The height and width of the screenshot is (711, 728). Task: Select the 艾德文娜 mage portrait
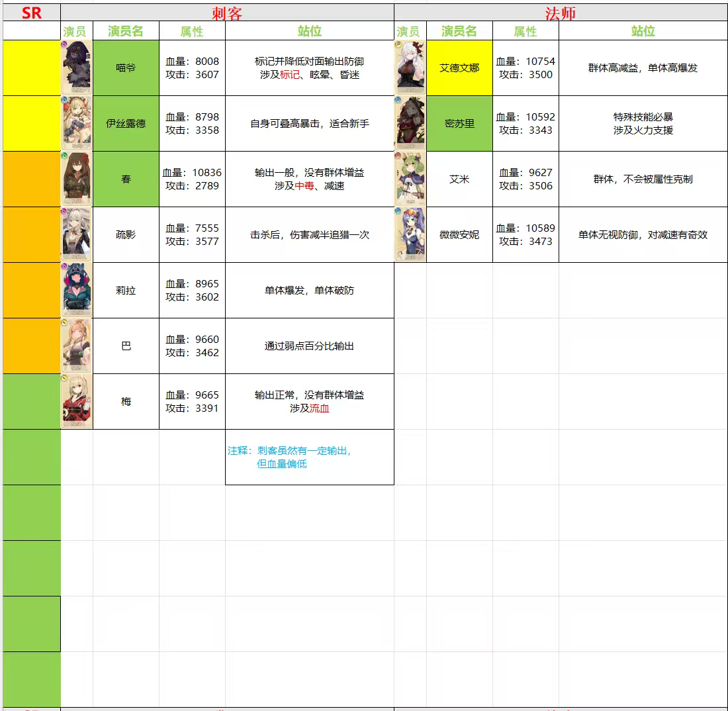click(410, 68)
